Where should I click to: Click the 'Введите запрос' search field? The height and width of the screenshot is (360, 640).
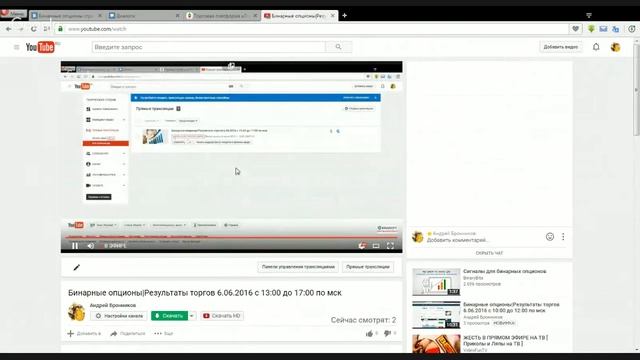(x=209, y=47)
